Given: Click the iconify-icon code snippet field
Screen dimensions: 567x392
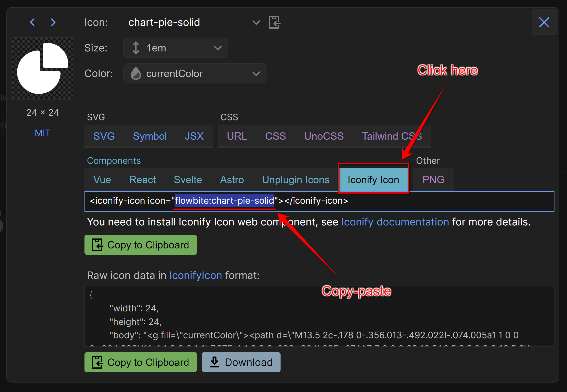Looking at the screenshot, I should (319, 201).
